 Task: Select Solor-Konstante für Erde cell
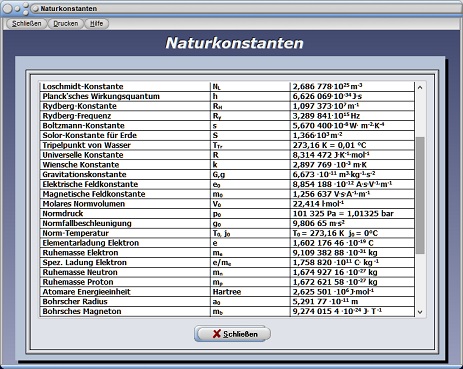tap(125, 135)
